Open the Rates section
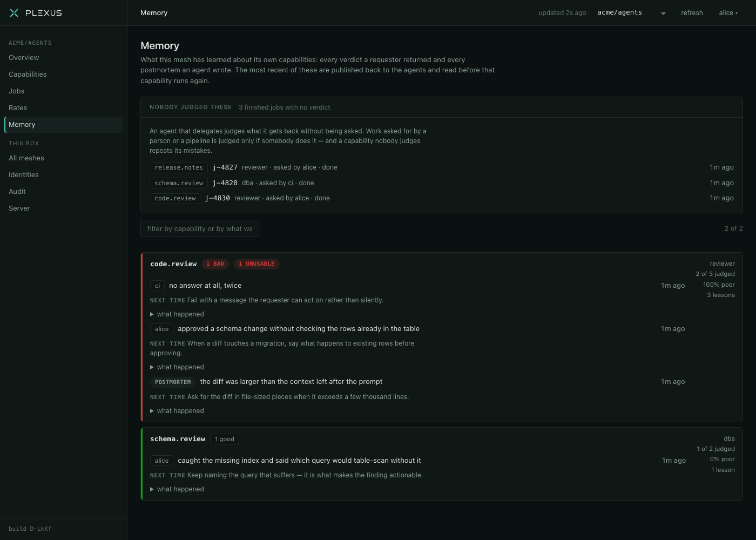 63,108
